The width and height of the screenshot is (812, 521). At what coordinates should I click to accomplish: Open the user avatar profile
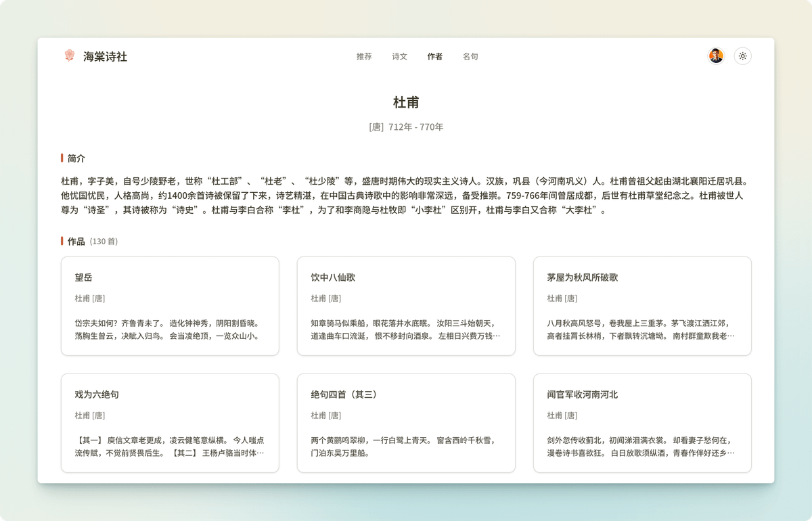click(x=716, y=56)
